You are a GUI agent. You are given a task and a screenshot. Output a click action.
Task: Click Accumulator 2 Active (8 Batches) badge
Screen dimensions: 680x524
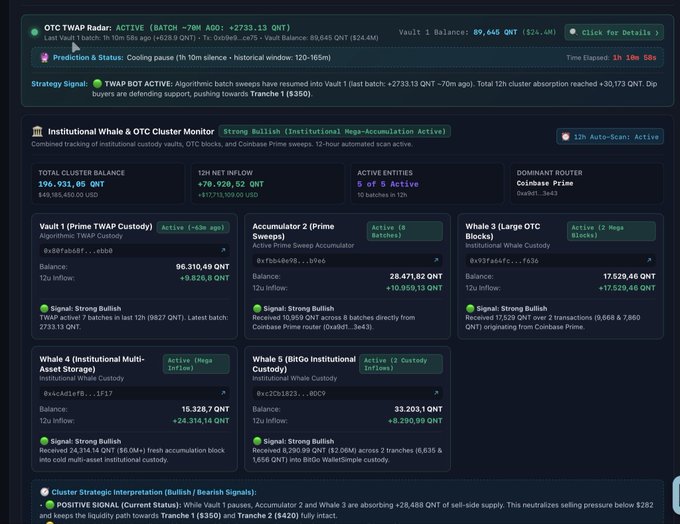405,231
